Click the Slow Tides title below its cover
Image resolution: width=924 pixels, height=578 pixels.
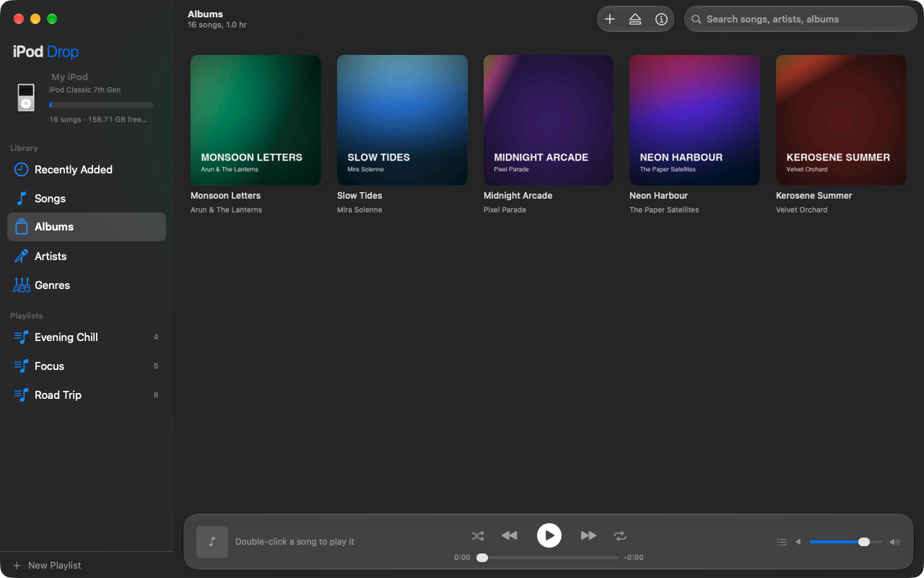coord(359,196)
